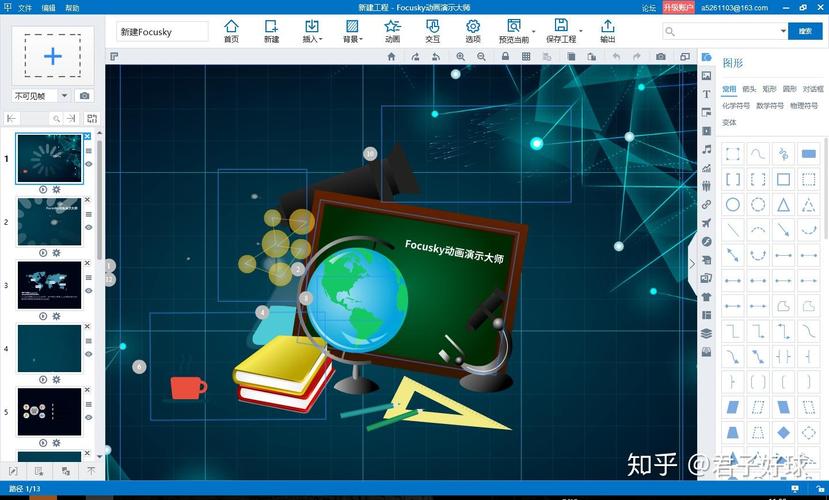Click the 首页 home toolbar button
The image size is (829, 500).
231,31
